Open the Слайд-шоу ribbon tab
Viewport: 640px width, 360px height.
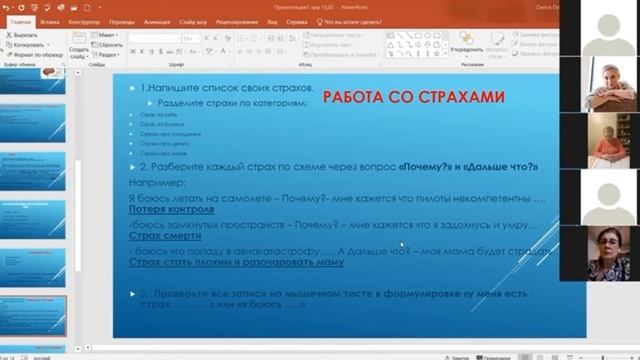coord(193,22)
